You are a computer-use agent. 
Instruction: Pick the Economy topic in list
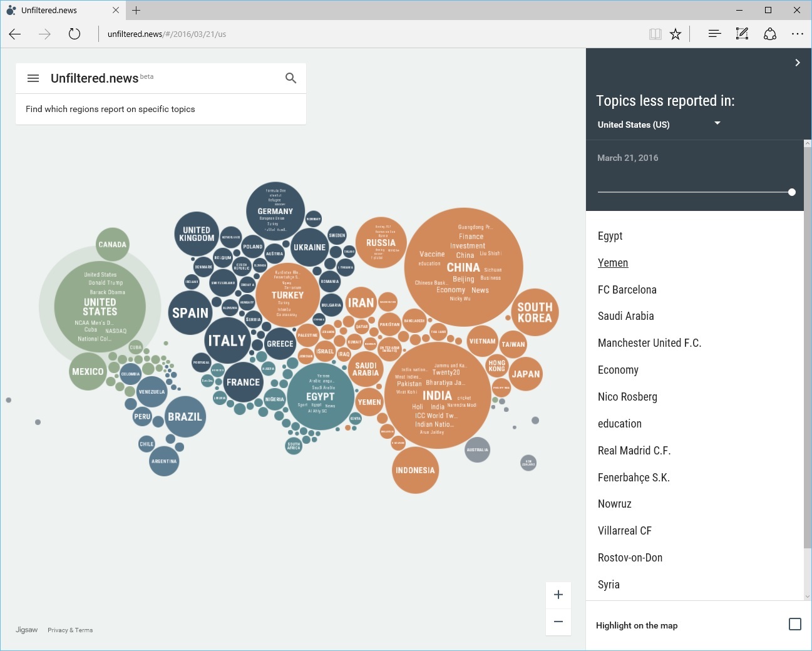pyautogui.click(x=618, y=370)
